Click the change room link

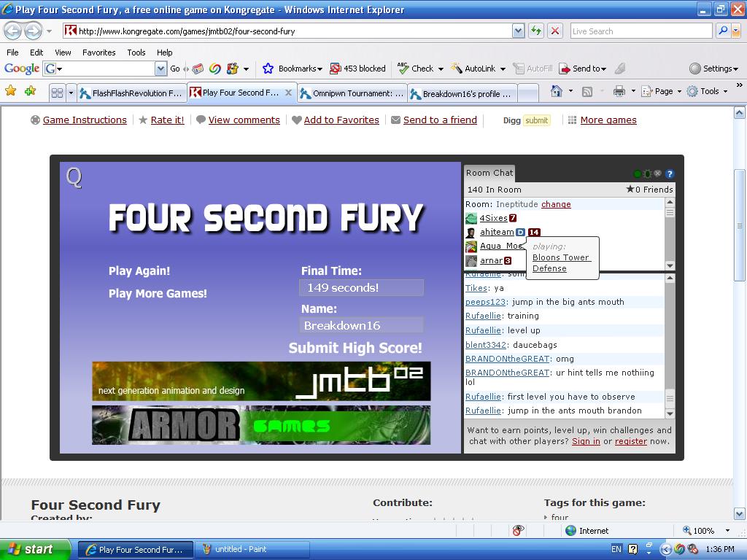556,204
